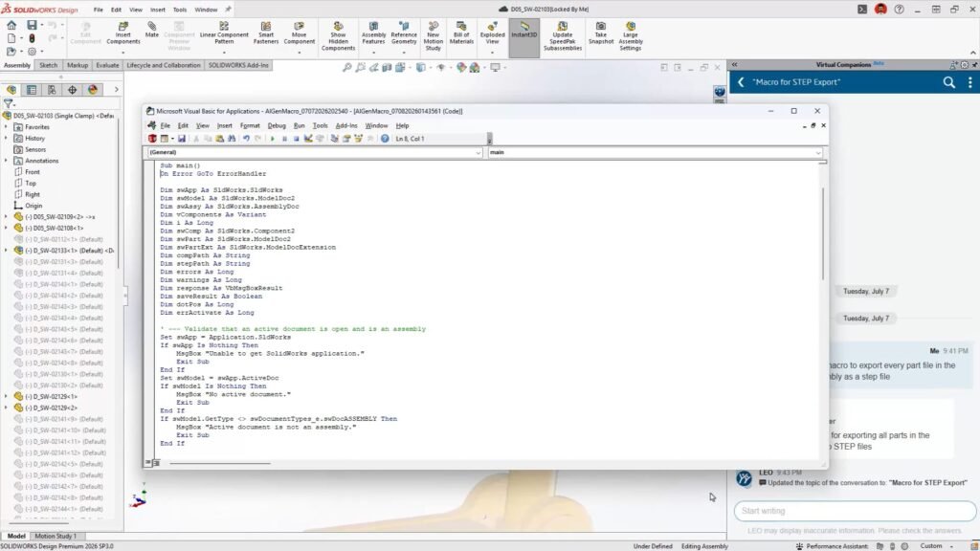Open Assembly Features tool

pyautogui.click(x=373, y=33)
